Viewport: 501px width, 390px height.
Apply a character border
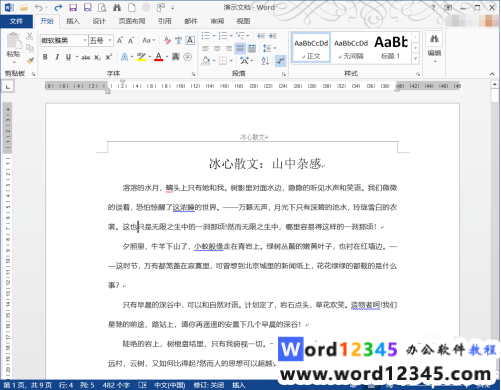(190, 41)
